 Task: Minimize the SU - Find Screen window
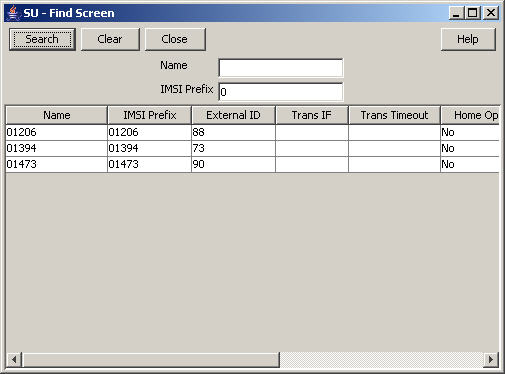point(456,13)
